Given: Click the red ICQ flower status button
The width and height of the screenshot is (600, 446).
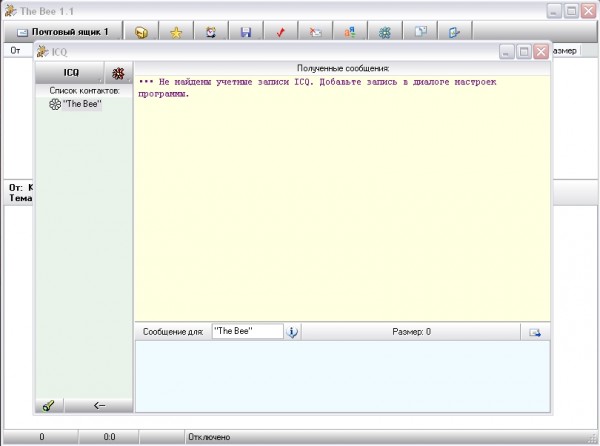Looking at the screenshot, I should (119, 73).
